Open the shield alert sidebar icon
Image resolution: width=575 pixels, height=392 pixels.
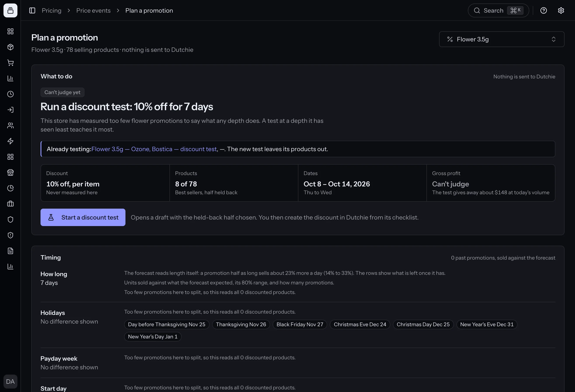[x=10, y=235]
